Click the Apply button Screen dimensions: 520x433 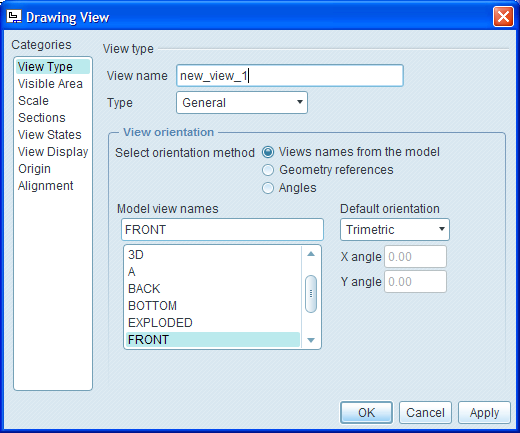(484, 413)
